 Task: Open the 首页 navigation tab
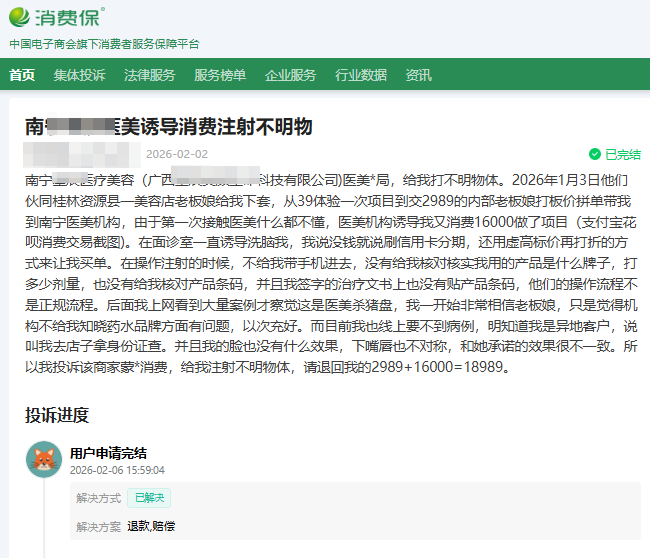pos(22,75)
